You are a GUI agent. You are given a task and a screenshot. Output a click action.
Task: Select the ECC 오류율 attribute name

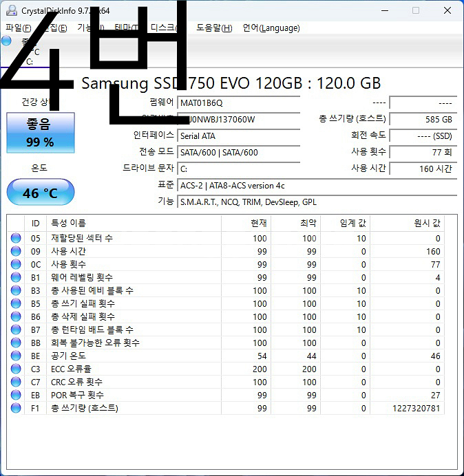tap(71, 369)
